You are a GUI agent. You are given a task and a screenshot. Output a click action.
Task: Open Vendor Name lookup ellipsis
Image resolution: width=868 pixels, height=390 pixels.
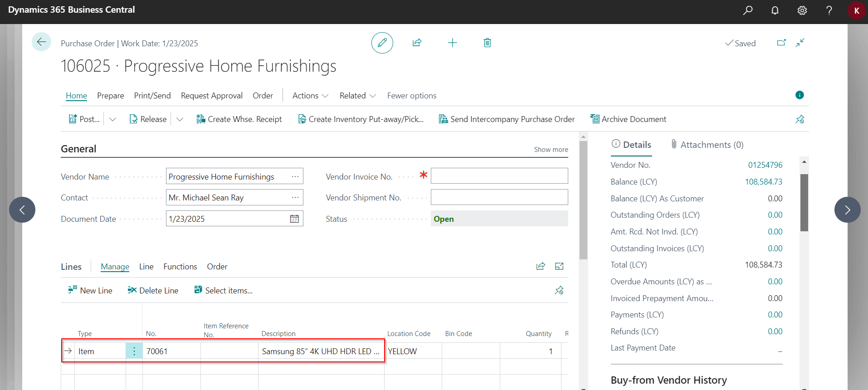[295, 176]
